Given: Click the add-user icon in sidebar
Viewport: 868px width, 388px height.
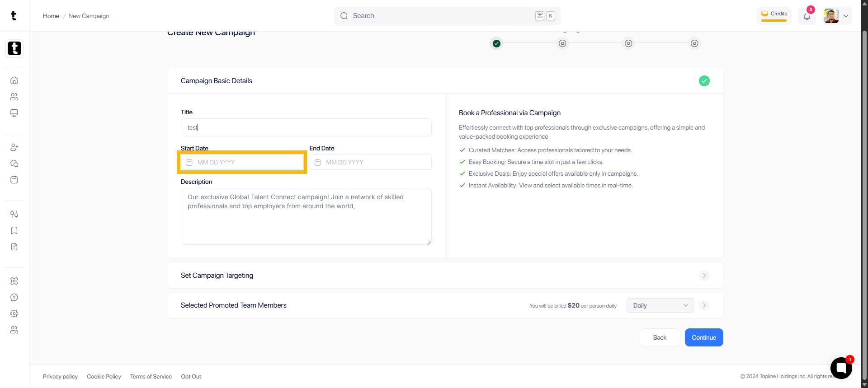Looking at the screenshot, I should pos(14,147).
